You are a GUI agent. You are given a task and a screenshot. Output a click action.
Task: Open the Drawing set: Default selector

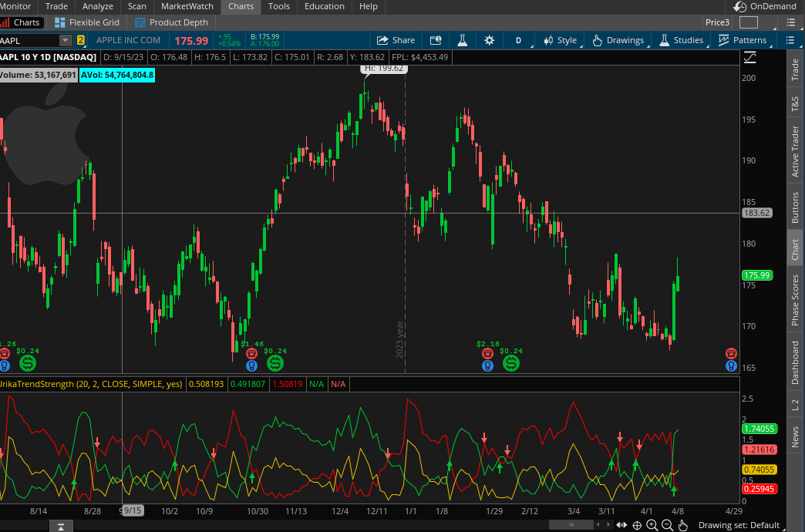(x=739, y=525)
